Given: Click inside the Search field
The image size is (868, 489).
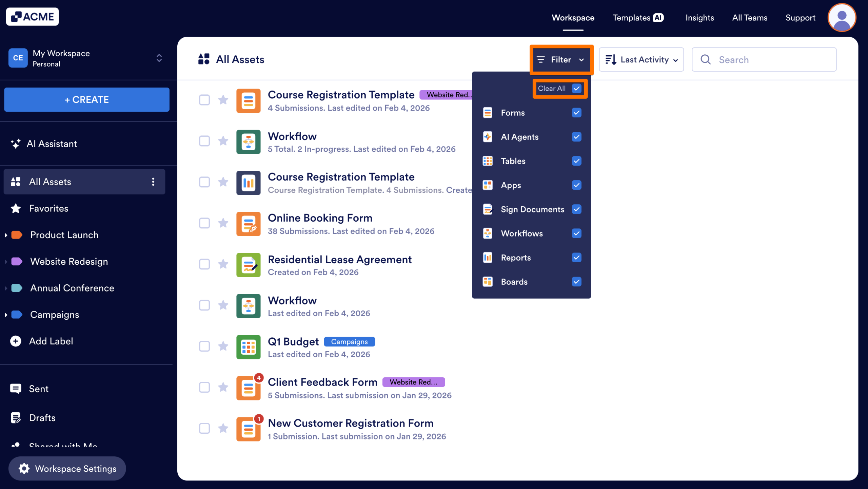Looking at the screenshot, I should coord(763,59).
